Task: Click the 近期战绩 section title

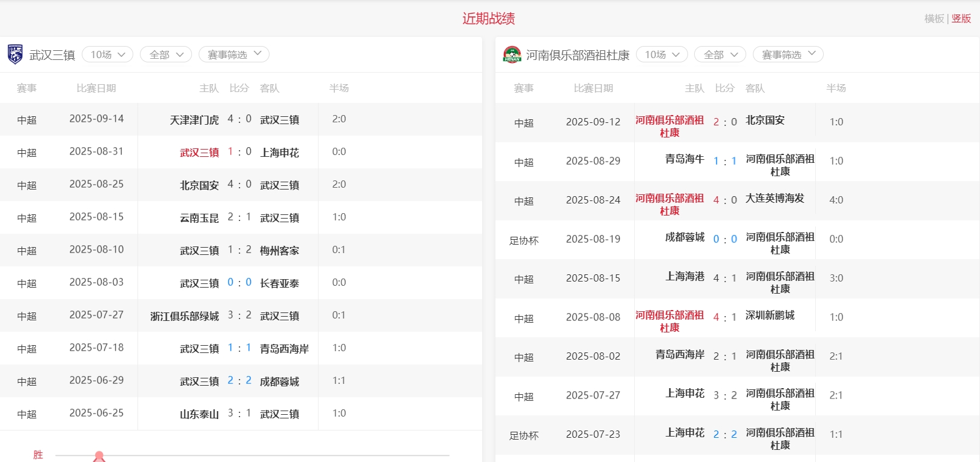Action: [x=488, y=19]
